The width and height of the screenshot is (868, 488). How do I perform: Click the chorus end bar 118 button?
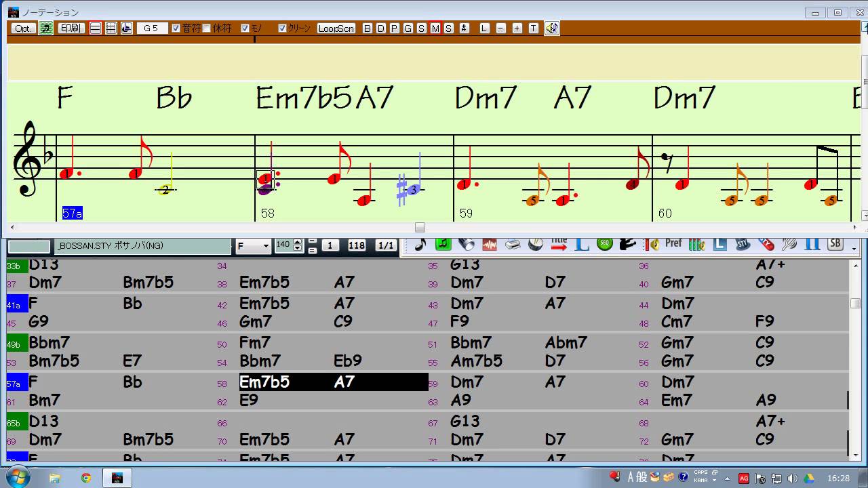[x=356, y=246]
